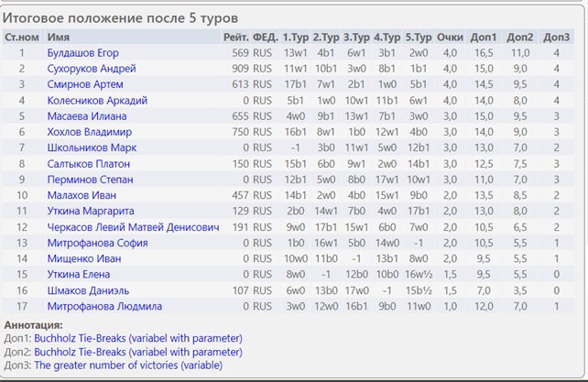Select player Масаева Илиана
The height and width of the screenshot is (382, 588).
pyautogui.click(x=87, y=116)
